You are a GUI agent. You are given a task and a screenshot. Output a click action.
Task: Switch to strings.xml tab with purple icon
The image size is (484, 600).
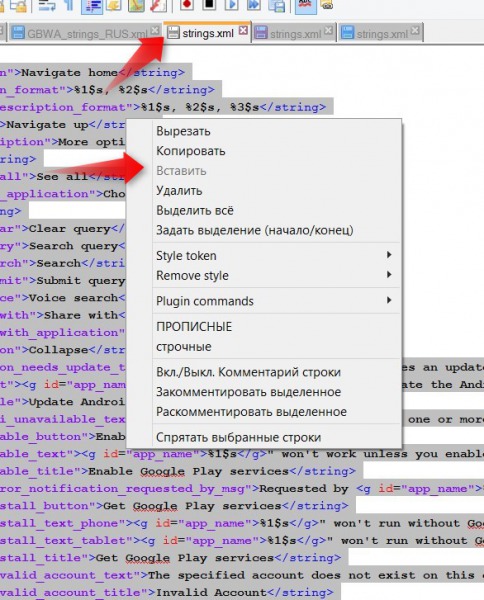(x=293, y=33)
